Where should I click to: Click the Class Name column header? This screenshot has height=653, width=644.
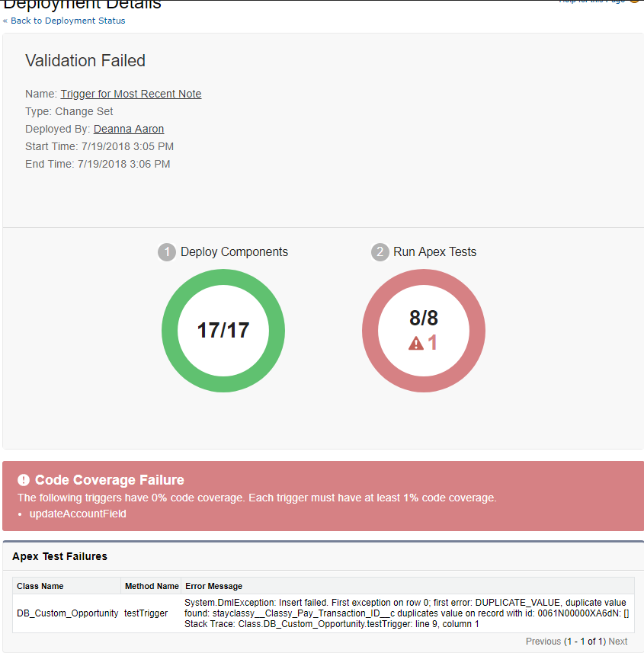tap(40, 586)
